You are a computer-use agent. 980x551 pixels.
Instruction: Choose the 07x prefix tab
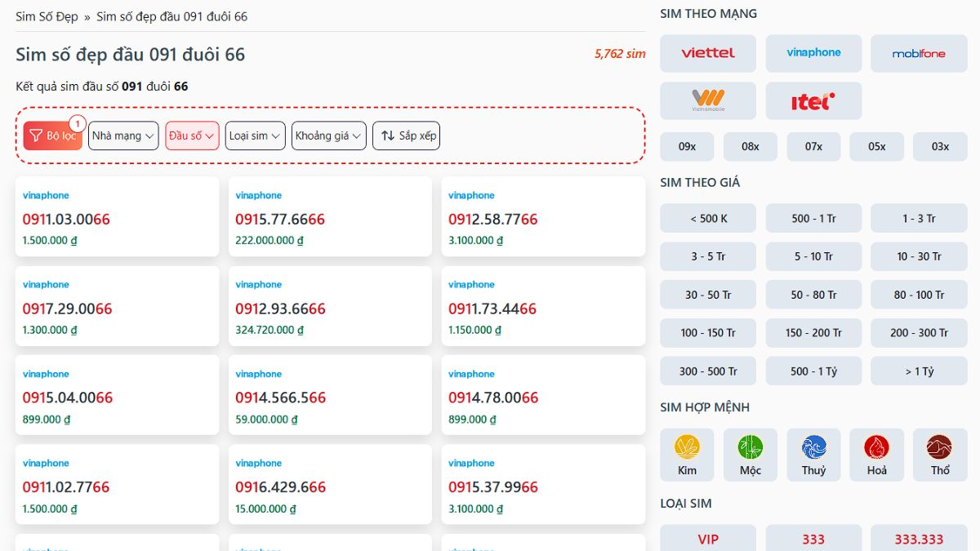coord(813,147)
